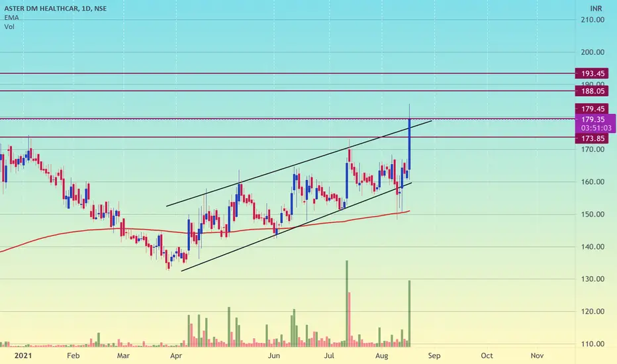The image size is (617, 364).
Task: Click the latest tall green volume bar
Action: tap(409, 313)
